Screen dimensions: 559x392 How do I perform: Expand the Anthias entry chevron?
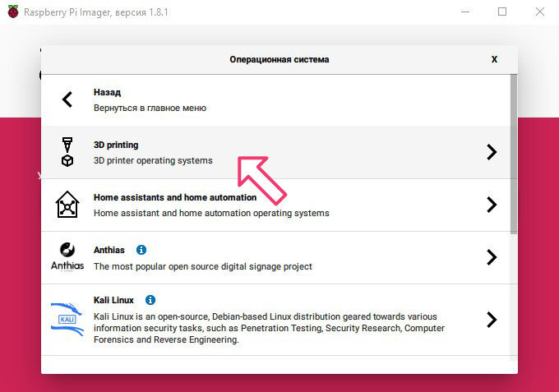(x=492, y=257)
